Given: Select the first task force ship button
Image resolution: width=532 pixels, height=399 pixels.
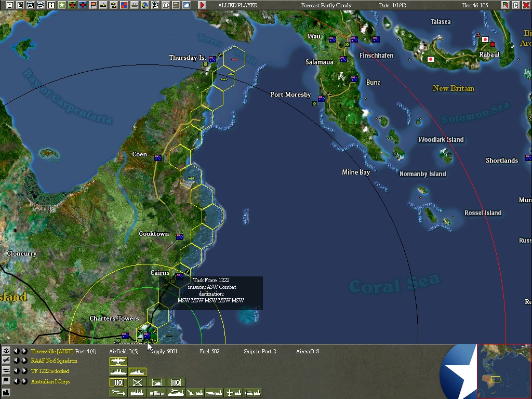Looking at the screenshot, I should pyautogui.click(x=118, y=372).
